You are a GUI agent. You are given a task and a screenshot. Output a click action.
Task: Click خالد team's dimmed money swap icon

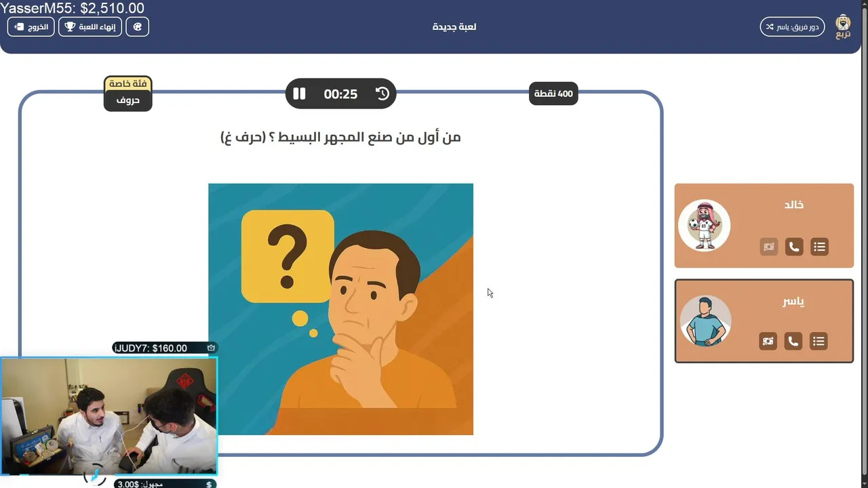pos(768,247)
